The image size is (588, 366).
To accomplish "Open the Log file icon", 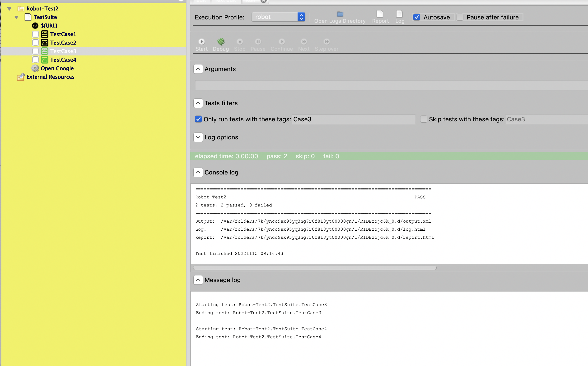I will click(399, 14).
